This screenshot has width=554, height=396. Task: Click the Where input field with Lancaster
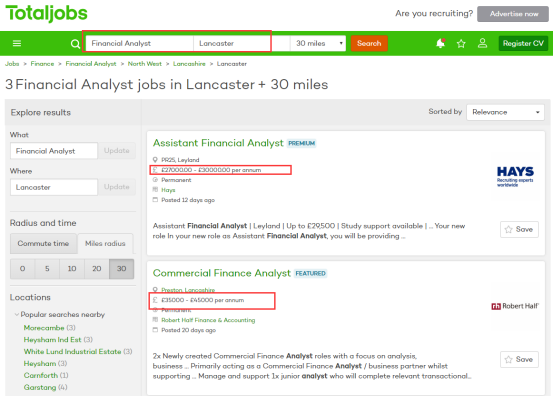[x=54, y=187]
